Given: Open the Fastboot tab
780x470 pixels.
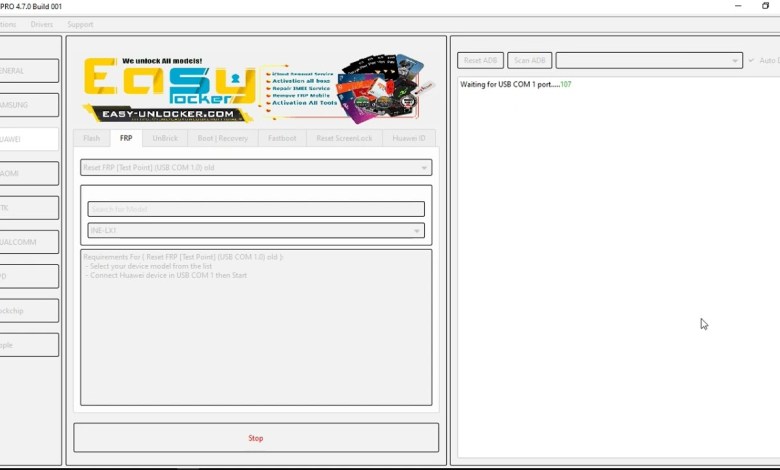Looking at the screenshot, I should 282,138.
